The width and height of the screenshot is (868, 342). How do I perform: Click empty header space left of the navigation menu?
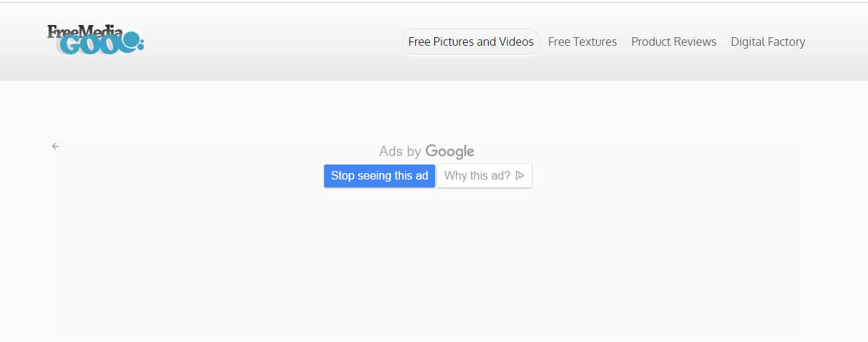click(272, 41)
